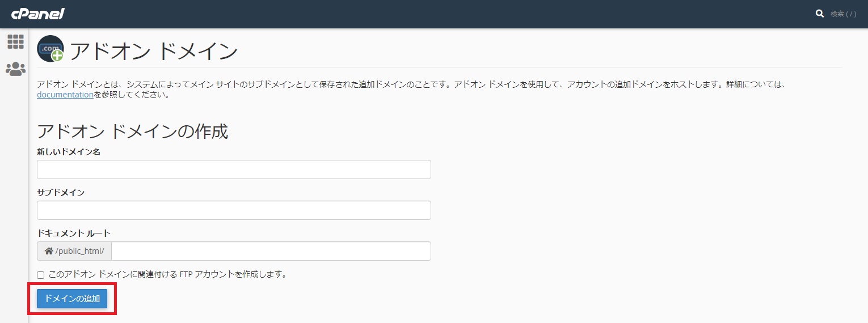Click the magnifier search icon

[x=820, y=14]
